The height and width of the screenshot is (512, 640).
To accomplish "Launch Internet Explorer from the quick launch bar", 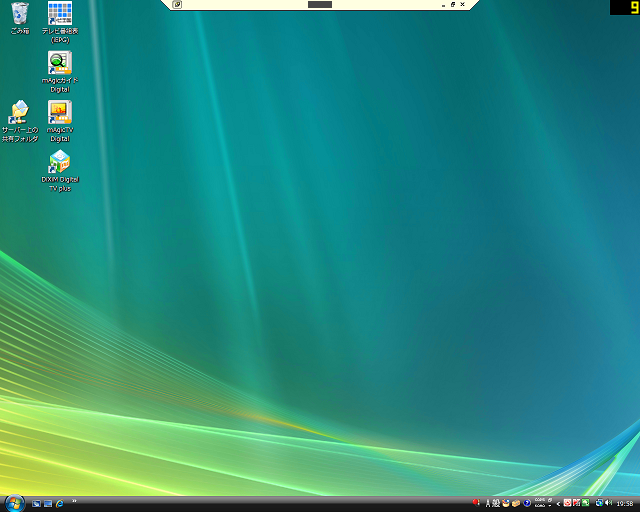I will click(x=60, y=503).
